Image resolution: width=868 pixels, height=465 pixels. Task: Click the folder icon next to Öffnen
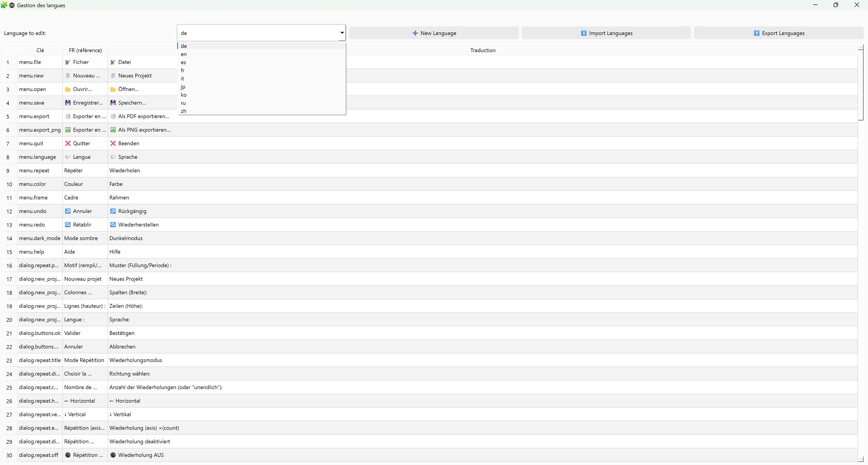point(113,89)
